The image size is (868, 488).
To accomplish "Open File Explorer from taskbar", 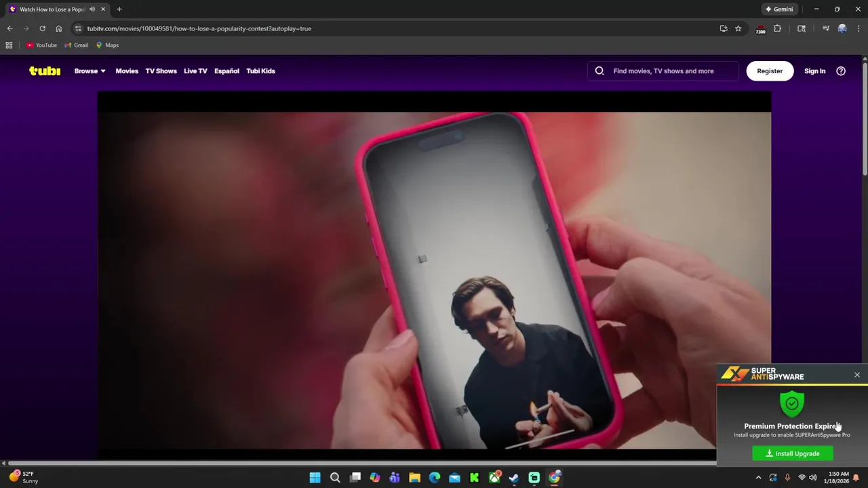I will [x=414, y=478].
